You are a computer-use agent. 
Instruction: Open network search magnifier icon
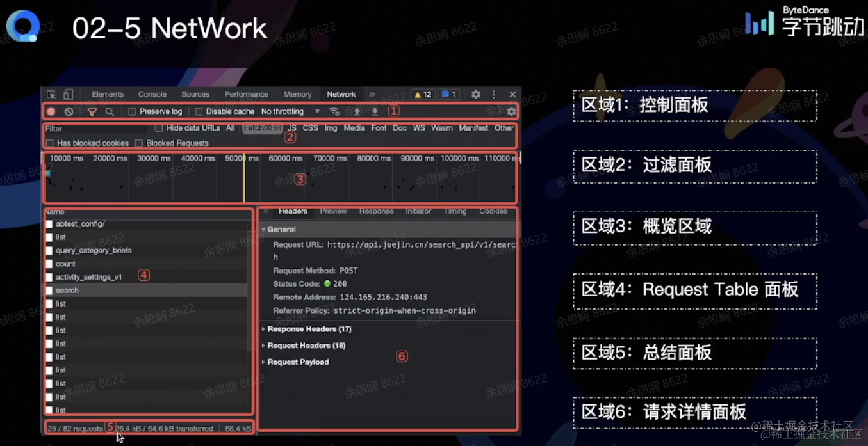click(110, 111)
